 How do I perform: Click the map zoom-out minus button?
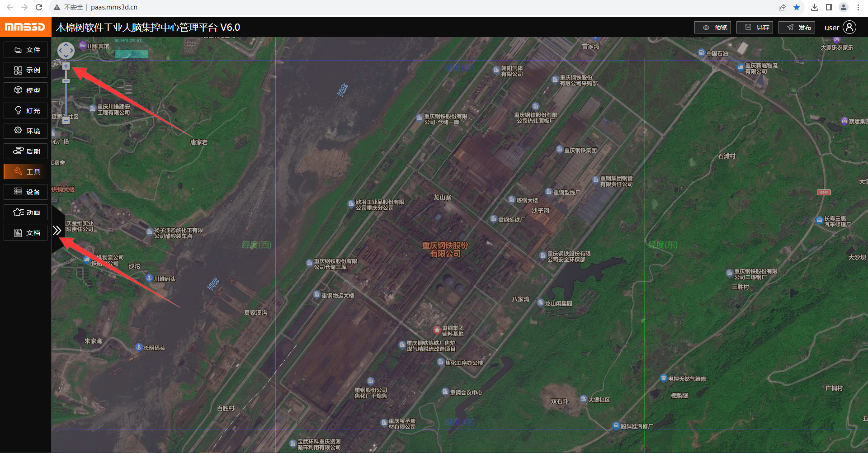click(66, 121)
